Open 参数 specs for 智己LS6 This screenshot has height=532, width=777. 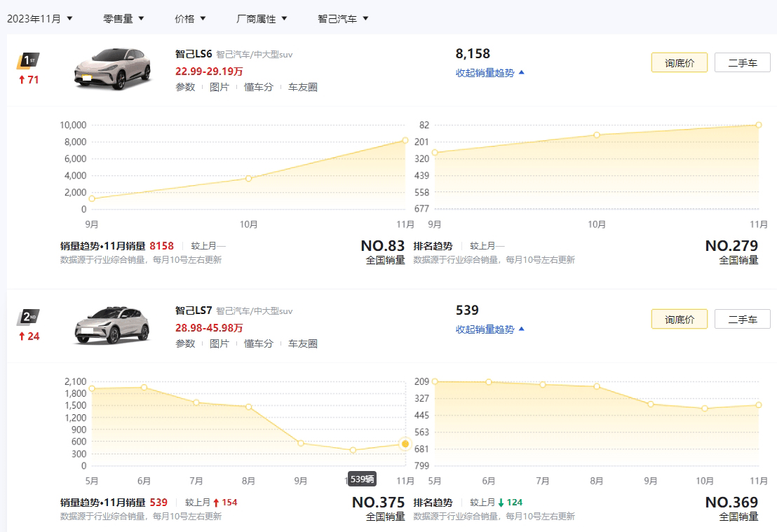pos(185,88)
